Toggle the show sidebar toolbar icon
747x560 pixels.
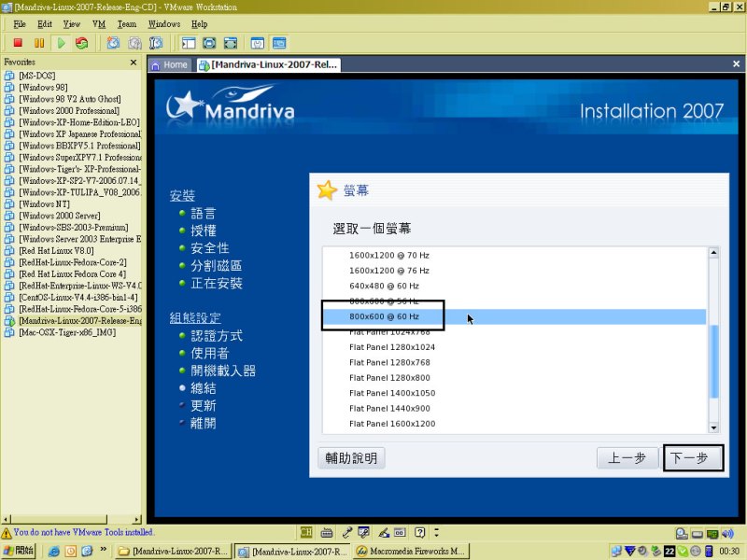(189, 43)
